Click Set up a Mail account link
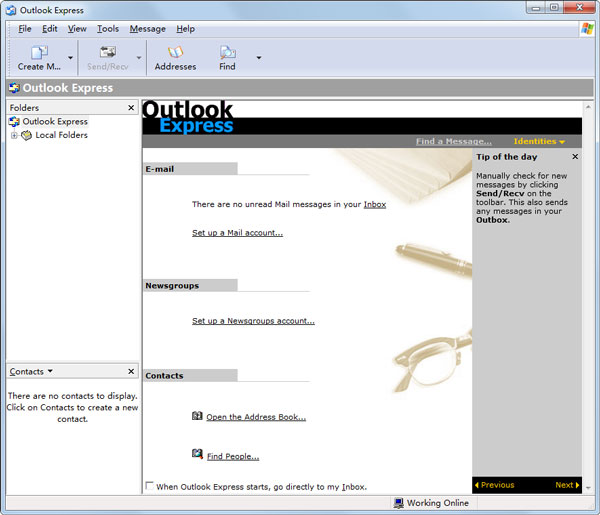This screenshot has width=600, height=515. [x=237, y=233]
